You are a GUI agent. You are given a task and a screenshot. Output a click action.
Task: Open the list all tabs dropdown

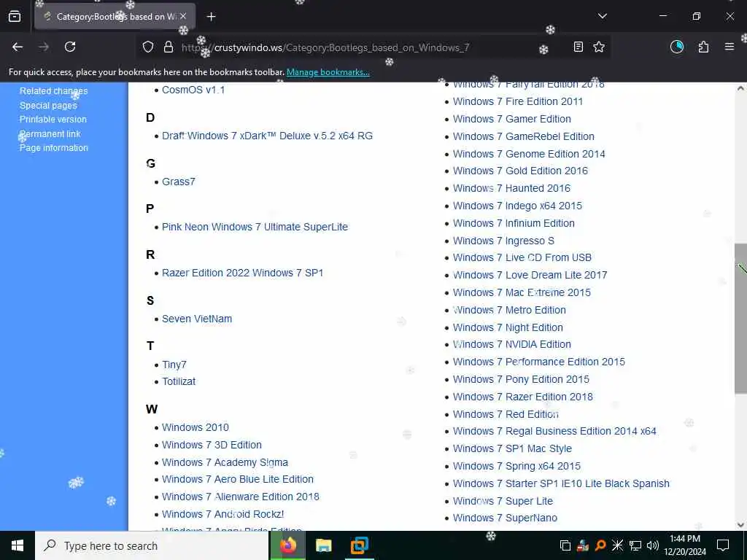pyautogui.click(x=602, y=16)
